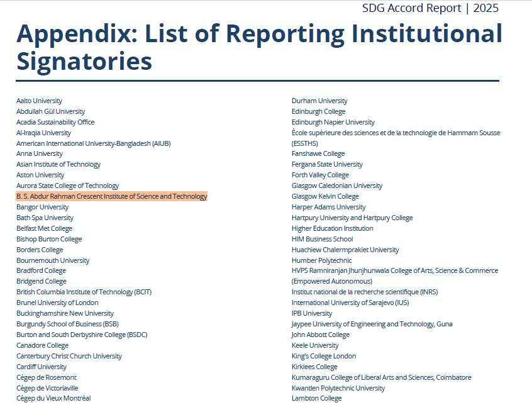Screen dimensions: 532x405
Task: Click 'Burgundy School of Business (BSB)' entry
Action: 67,324
